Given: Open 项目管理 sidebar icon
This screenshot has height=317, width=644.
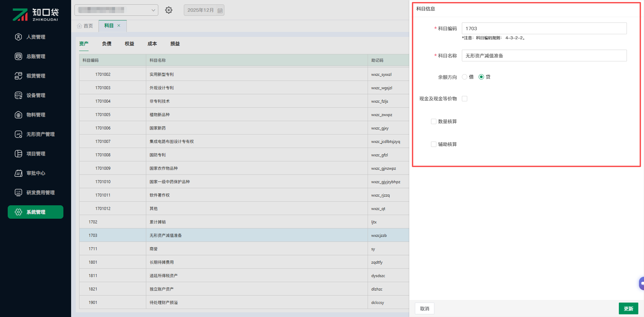Looking at the screenshot, I should tap(18, 154).
